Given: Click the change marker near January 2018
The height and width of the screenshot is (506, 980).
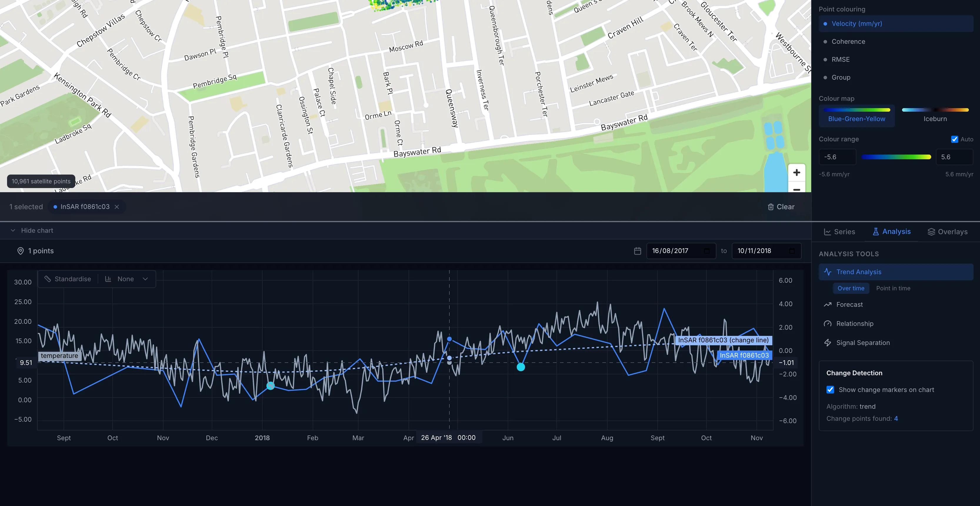Looking at the screenshot, I should [x=271, y=386].
